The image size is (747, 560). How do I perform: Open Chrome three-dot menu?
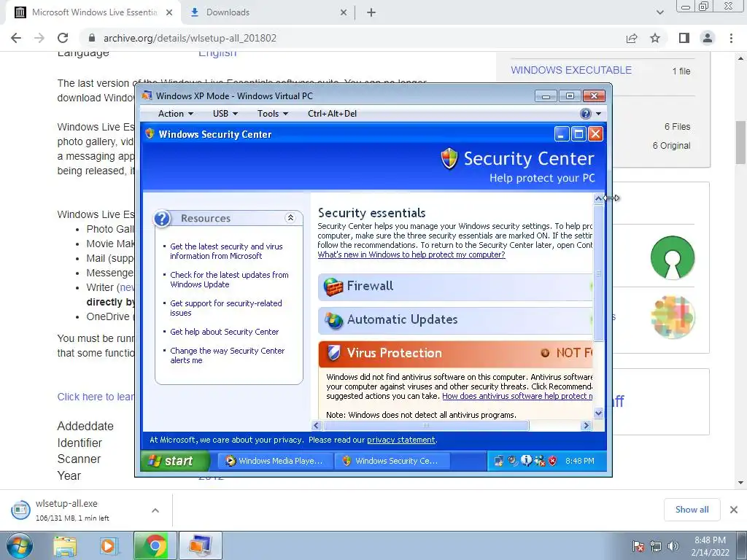731,38
